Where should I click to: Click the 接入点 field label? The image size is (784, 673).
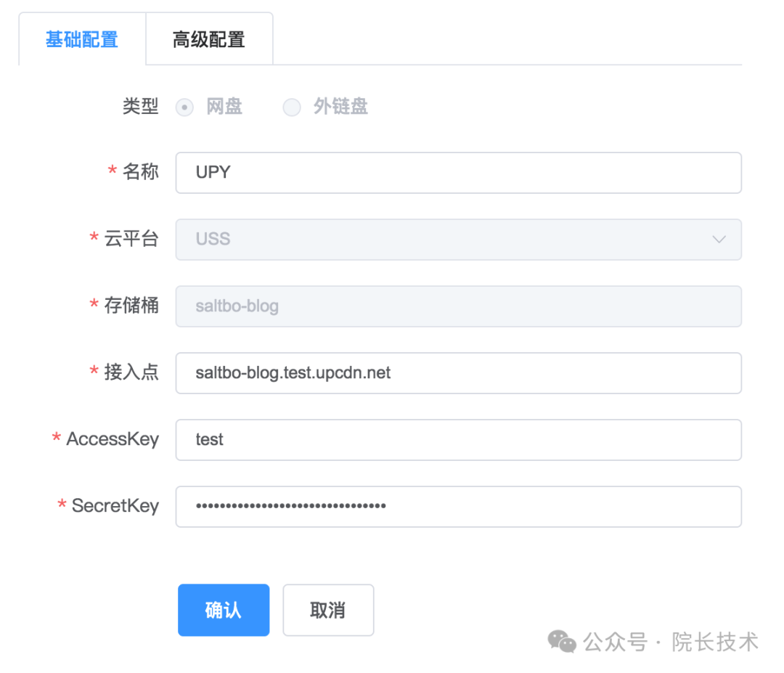131,372
